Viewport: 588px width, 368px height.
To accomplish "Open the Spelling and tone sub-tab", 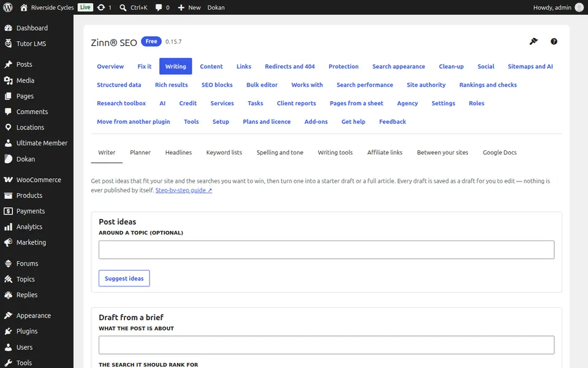I will coord(280,153).
